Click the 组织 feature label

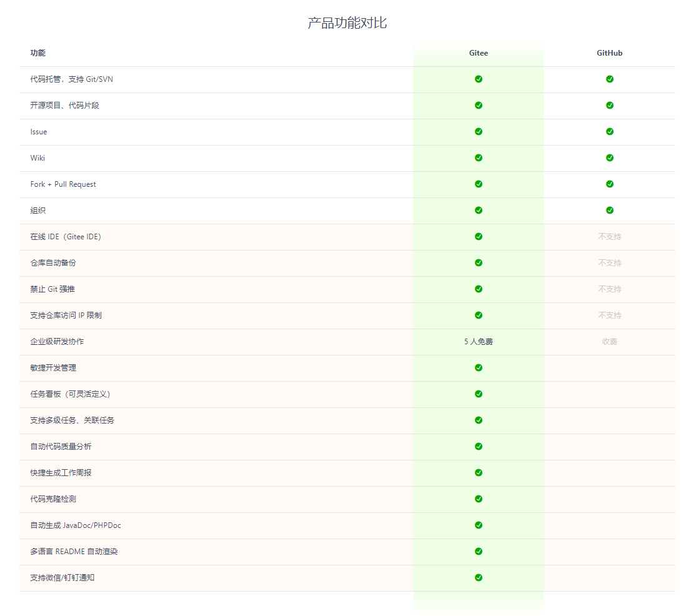(37, 211)
